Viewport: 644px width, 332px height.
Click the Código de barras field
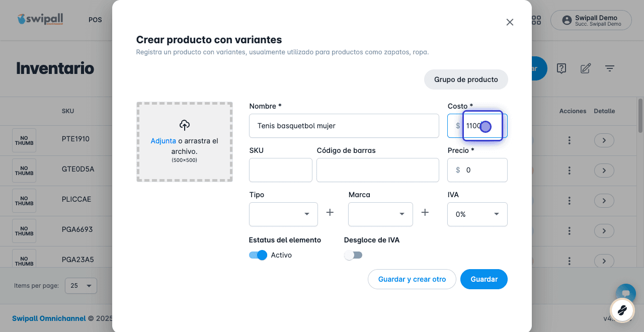(378, 170)
